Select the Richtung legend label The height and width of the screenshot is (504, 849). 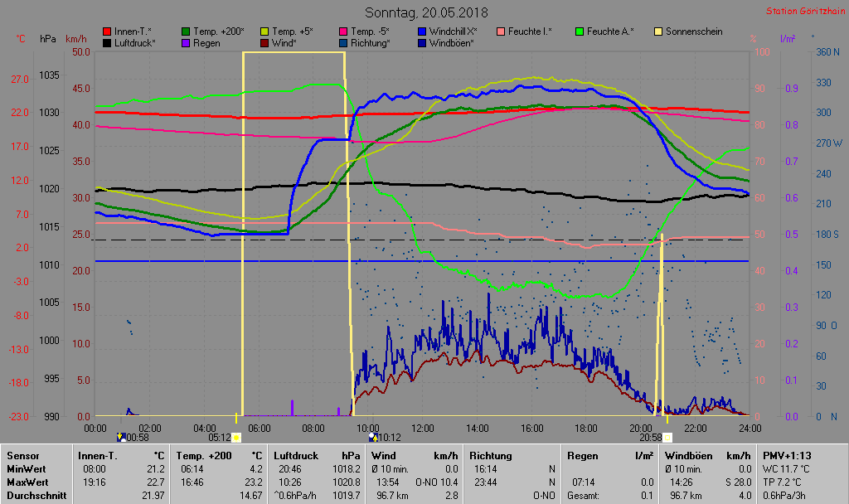pos(370,42)
